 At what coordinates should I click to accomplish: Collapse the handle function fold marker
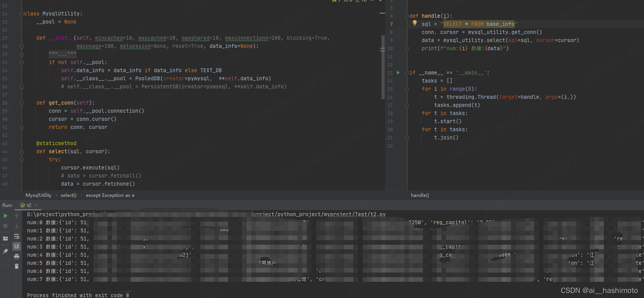[407, 16]
